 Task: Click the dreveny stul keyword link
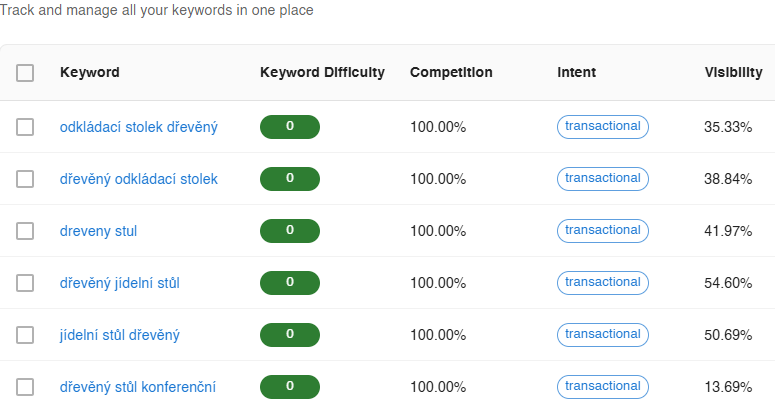coord(98,231)
